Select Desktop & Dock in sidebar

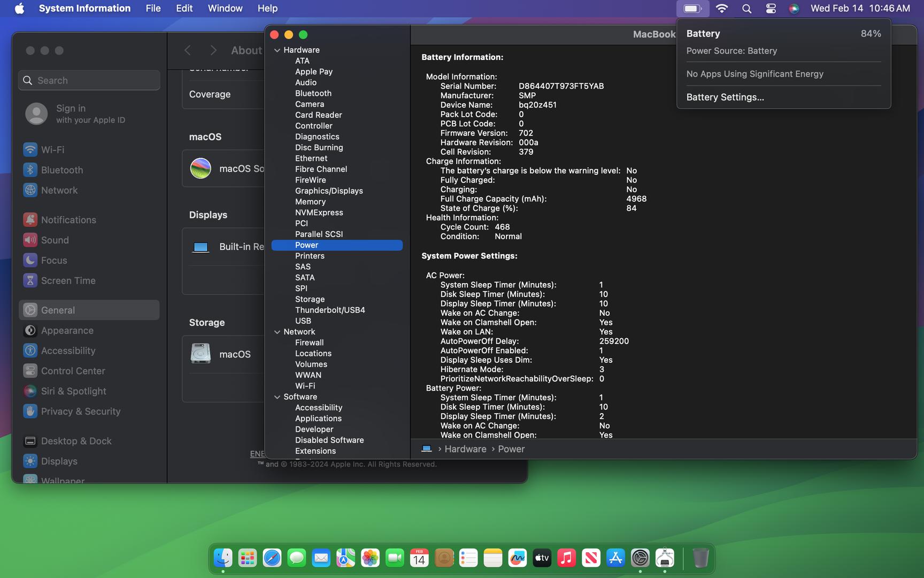89,441
